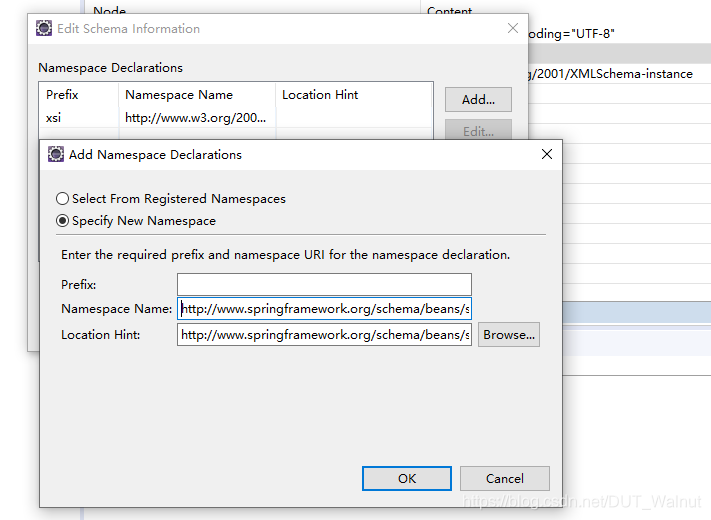Close the Edit Schema Information window
The width and height of the screenshot is (711, 520).
[513, 28]
